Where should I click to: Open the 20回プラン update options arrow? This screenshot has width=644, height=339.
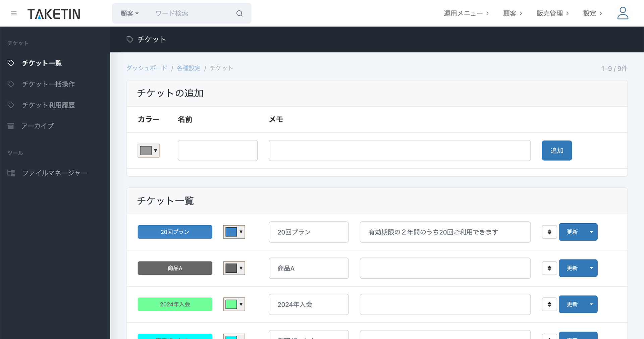tap(591, 232)
